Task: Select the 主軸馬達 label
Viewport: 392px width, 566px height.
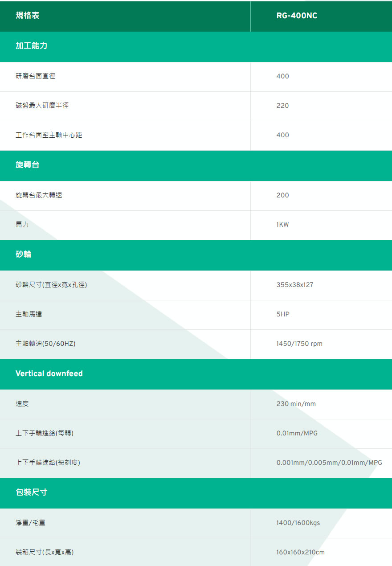Action: coord(29,314)
